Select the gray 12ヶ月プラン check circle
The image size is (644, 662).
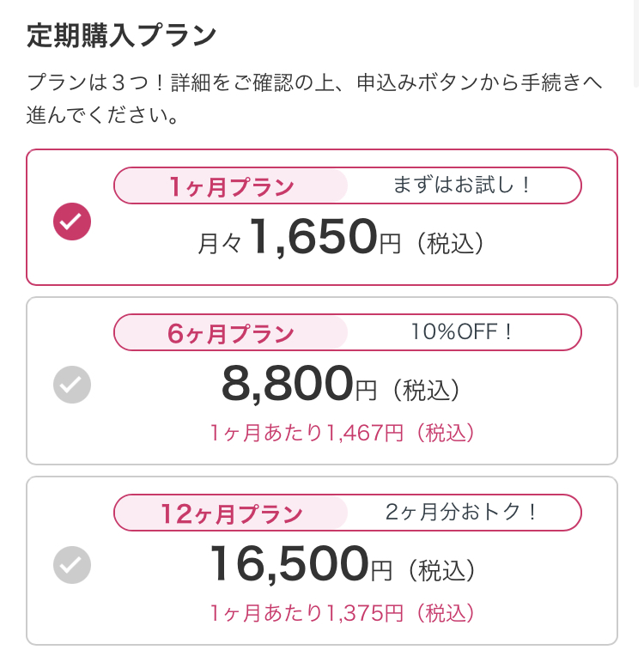[72, 564]
